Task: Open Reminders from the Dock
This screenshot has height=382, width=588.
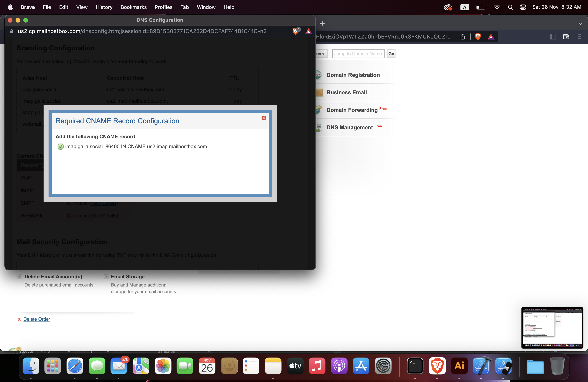Action: click(251, 366)
